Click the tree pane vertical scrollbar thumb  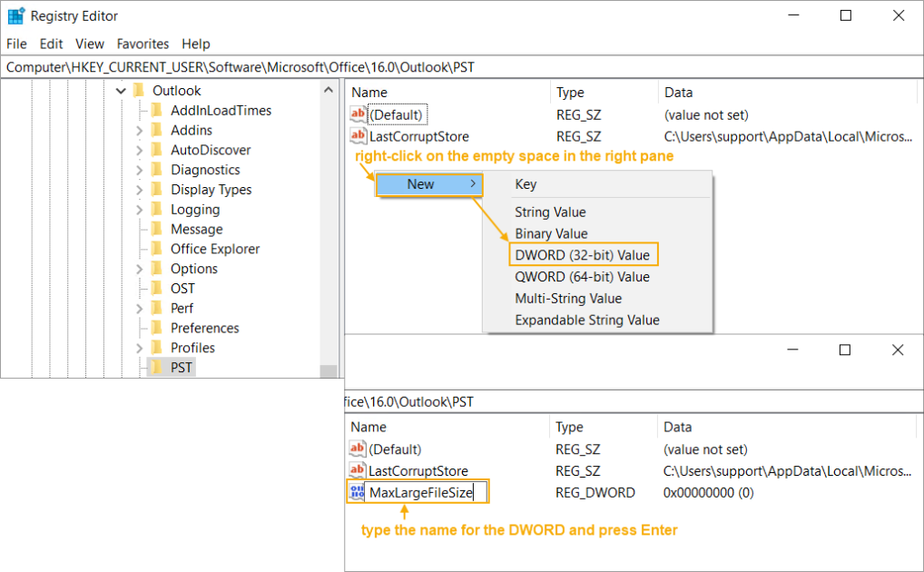point(329,371)
